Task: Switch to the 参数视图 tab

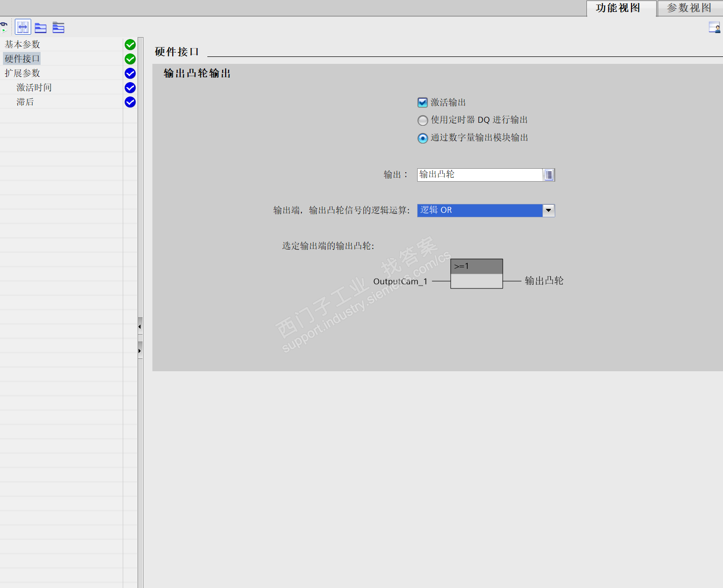Action: 689,8
